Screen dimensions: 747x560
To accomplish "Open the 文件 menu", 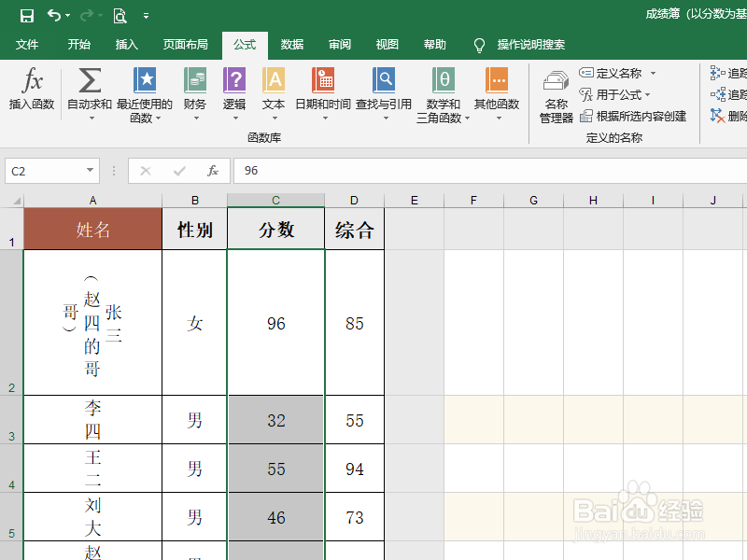I will 27,44.
